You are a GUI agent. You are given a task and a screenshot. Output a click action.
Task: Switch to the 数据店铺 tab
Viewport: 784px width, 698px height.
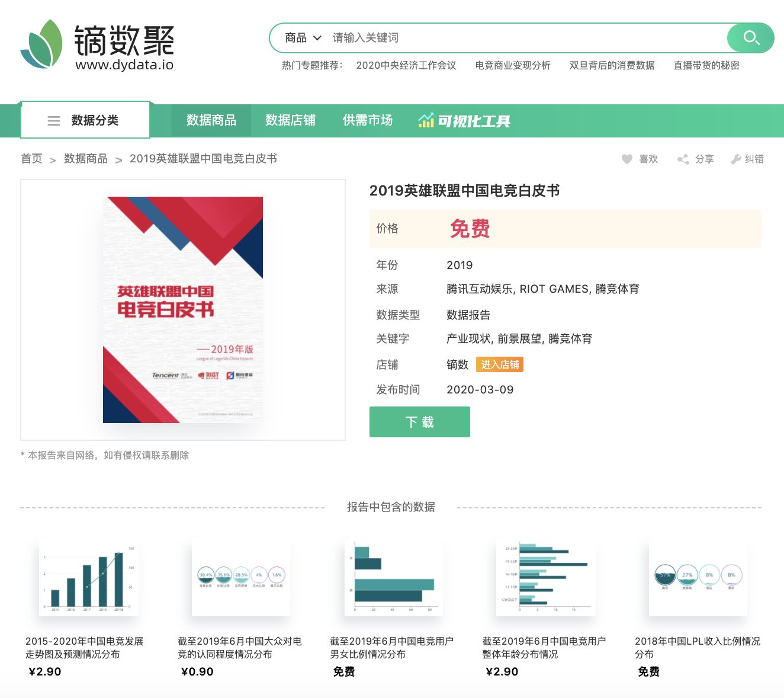pos(290,120)
